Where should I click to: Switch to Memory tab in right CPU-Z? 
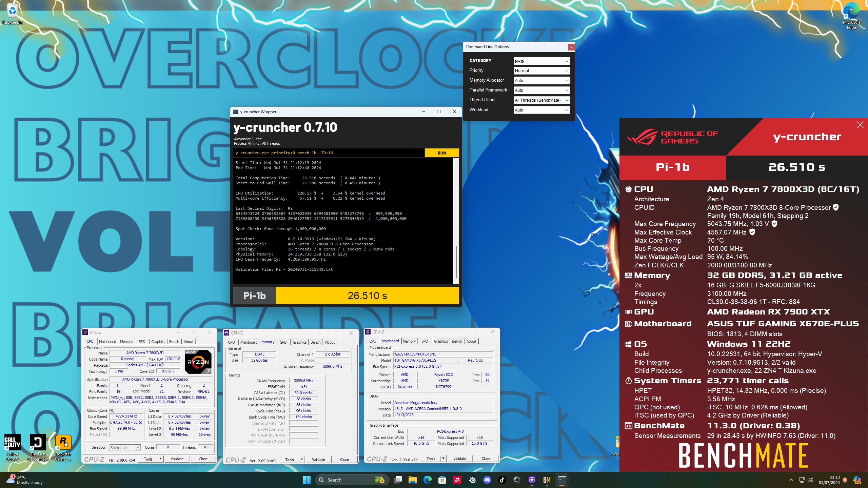point(409,341)
